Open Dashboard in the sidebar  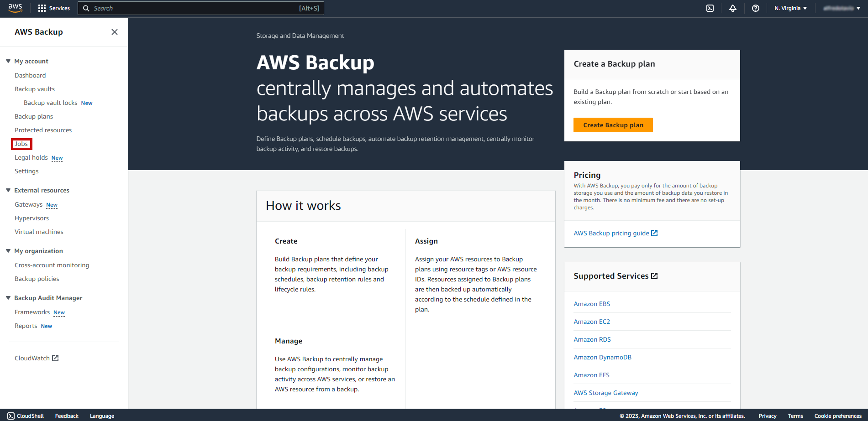[30, 75]
